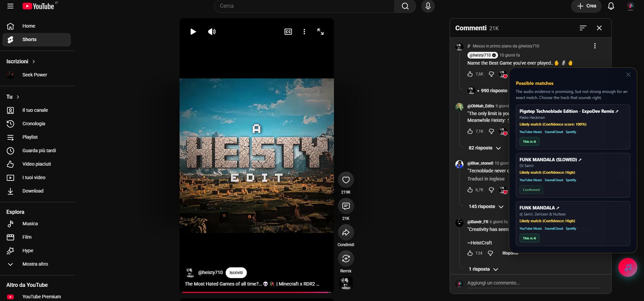The height and width of the screenshot is (301, 644).
Task: Share the Short via Condividi
Action: click(346, 232)
